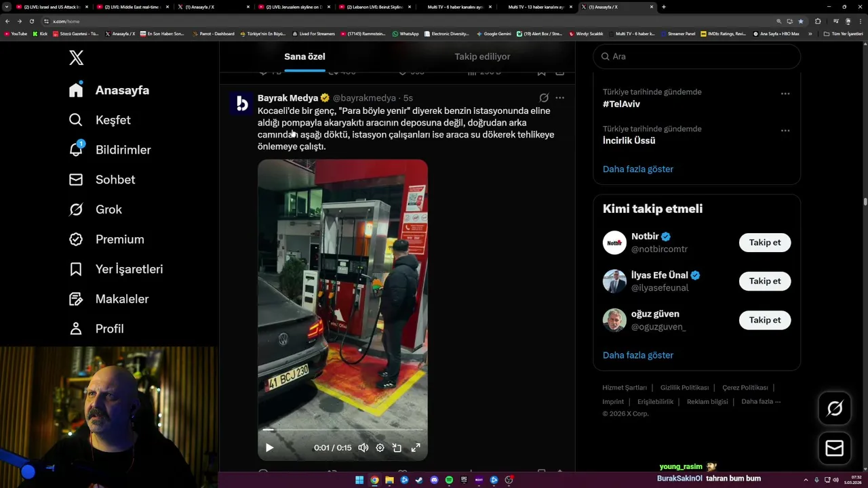Screen dimensions: 868x488
Task: Open more options for İncirlik Üssü trend
Action: pyautogui.click(x=785, y=130)
